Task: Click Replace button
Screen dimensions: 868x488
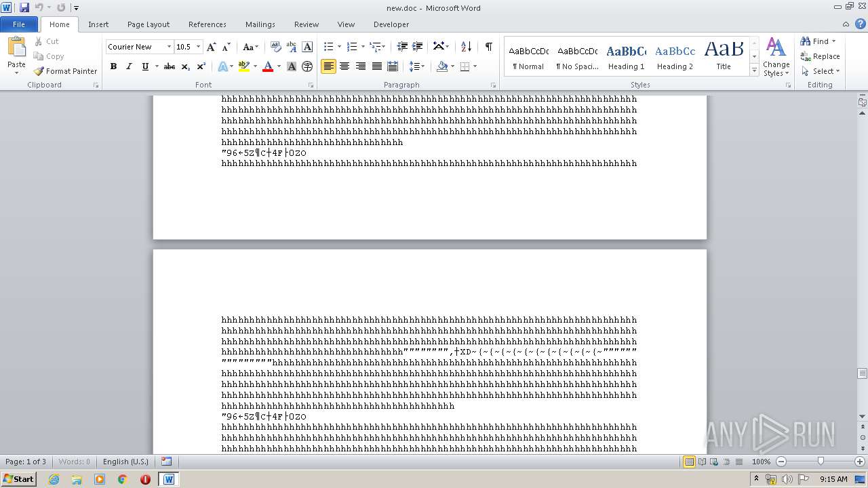Action: 821,56
